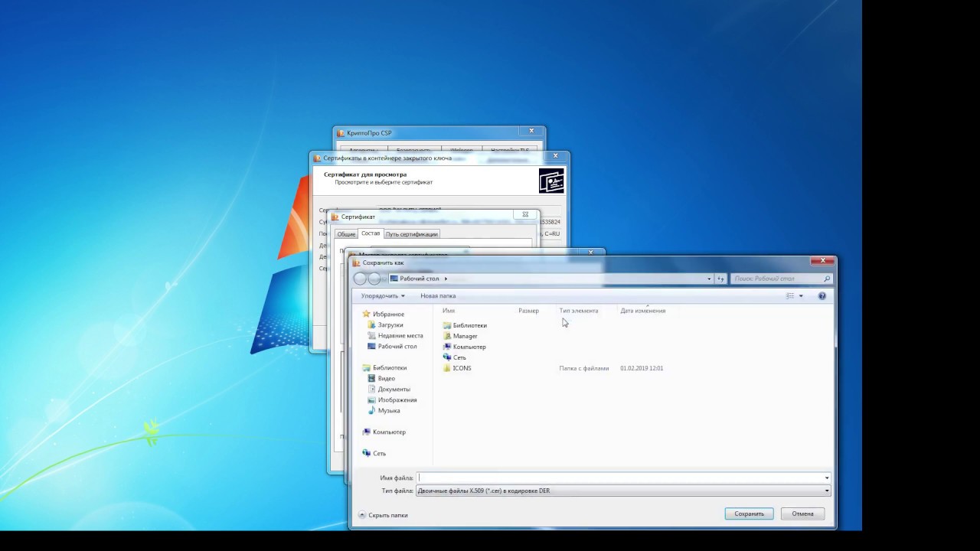The height and width of the screenshot is (551, 980).
Task: Select Сеть in the file list
Action: [459, 357]
